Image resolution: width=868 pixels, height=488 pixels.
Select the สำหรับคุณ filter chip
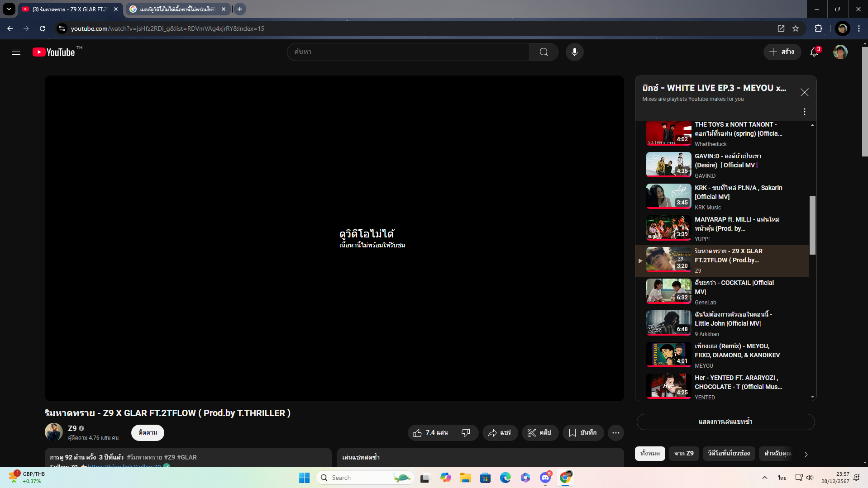tap(777, 453)
